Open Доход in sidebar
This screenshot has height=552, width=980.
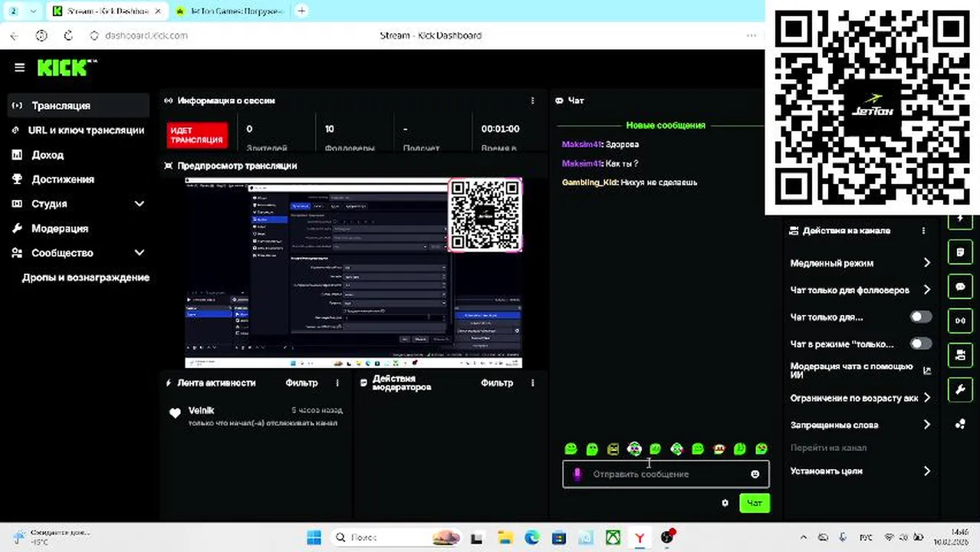click(x=78, y=155)
